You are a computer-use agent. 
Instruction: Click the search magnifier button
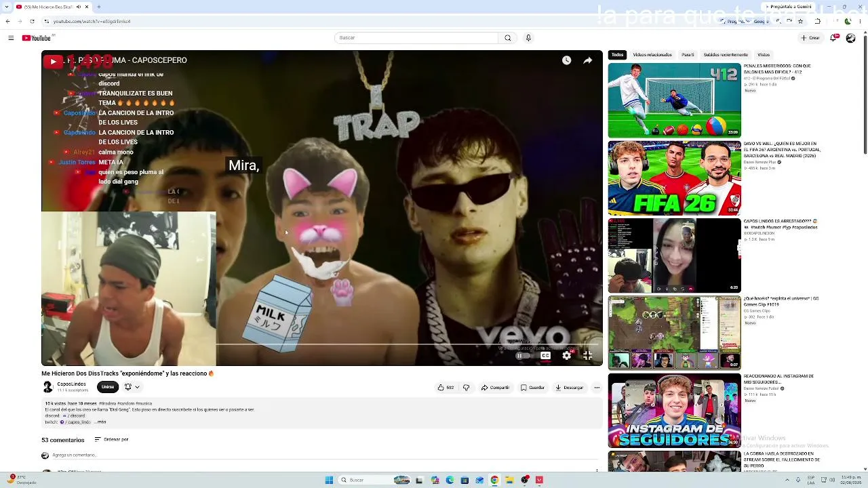[507, 38]
